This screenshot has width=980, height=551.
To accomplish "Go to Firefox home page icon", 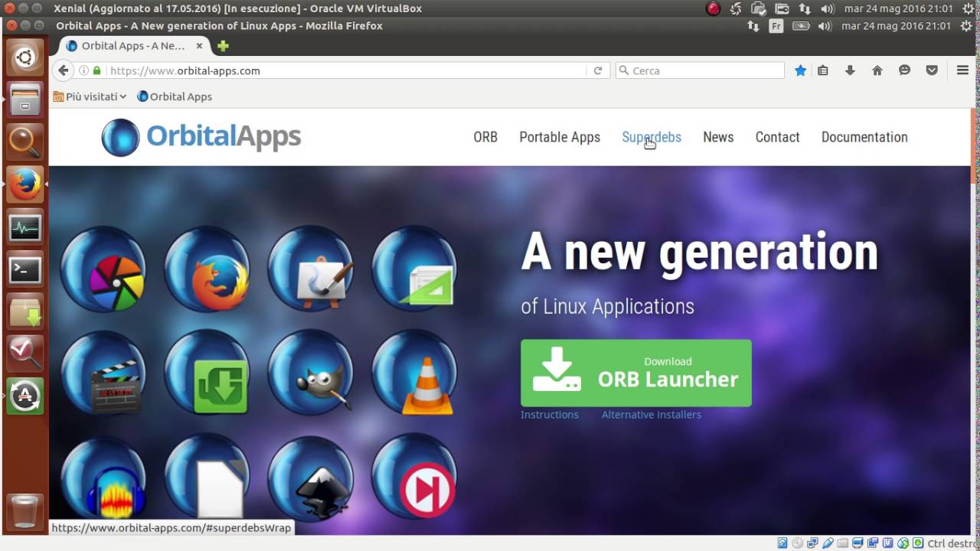I will coord(877,70).
